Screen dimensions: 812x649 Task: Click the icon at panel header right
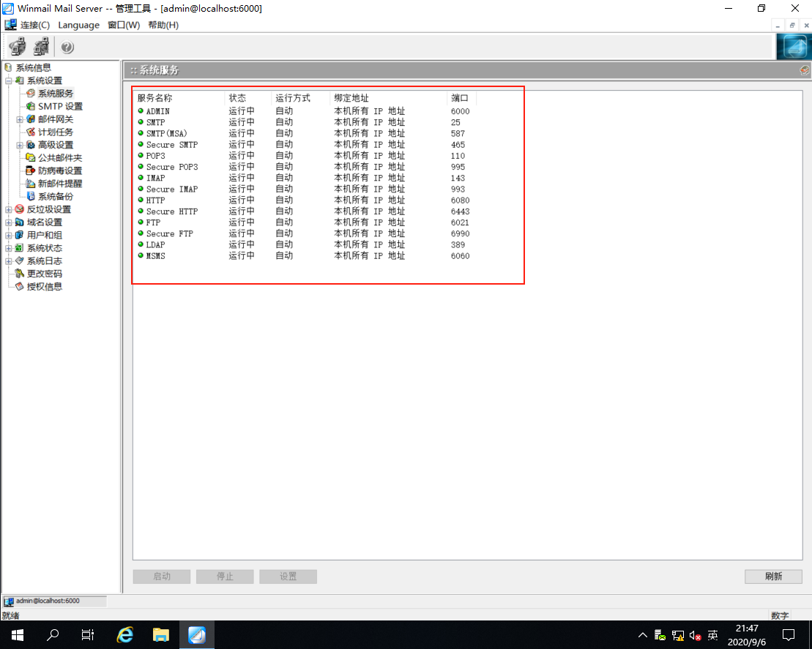(804, 70)
